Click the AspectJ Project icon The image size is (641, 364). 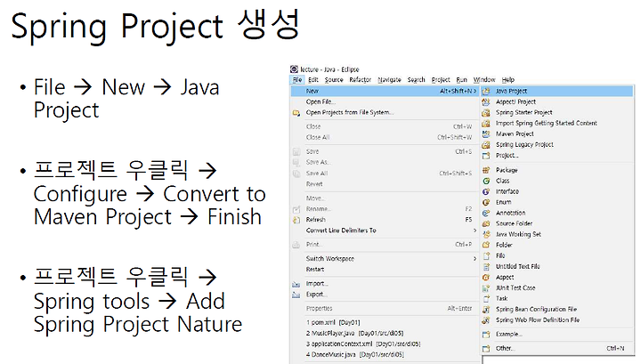[x=486, y=101]
